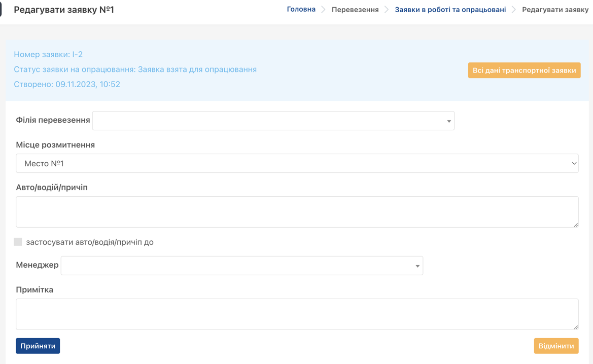Click resize handle of Примітка textarea
This screenshot has height=364, width=593.
tap(575, 326)
